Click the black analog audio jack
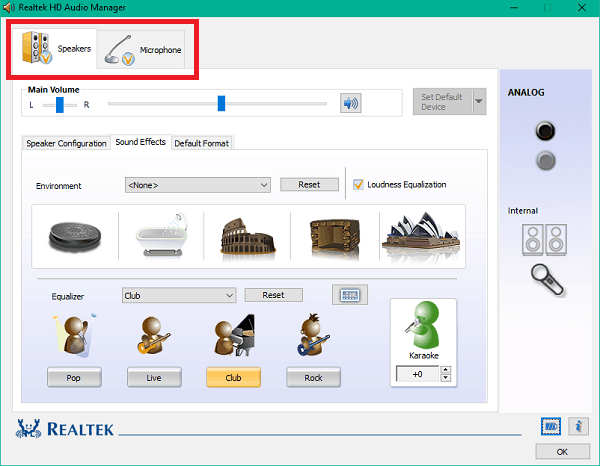600x466 pixels. [545, 130]
